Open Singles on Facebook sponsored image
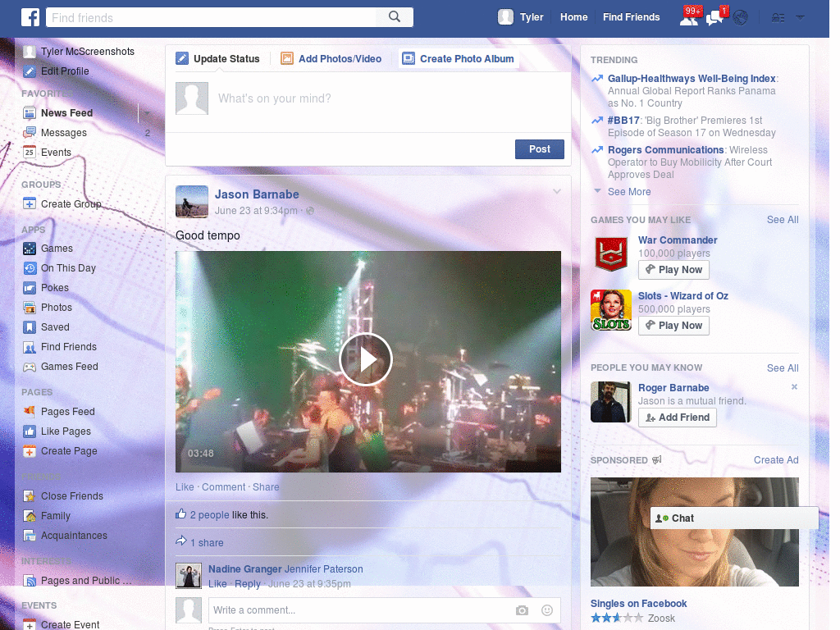 [x=694, y=532]
